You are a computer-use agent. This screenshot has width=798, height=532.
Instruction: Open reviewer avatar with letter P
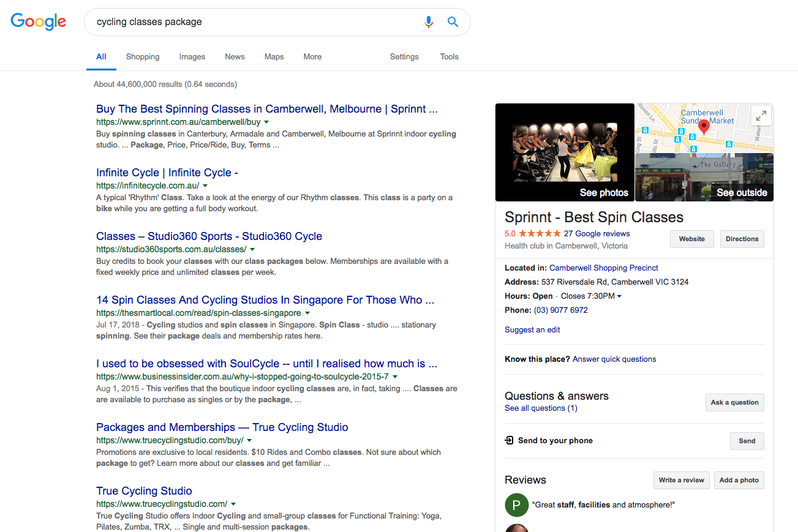pyautogui.click(x=516, y=505)
